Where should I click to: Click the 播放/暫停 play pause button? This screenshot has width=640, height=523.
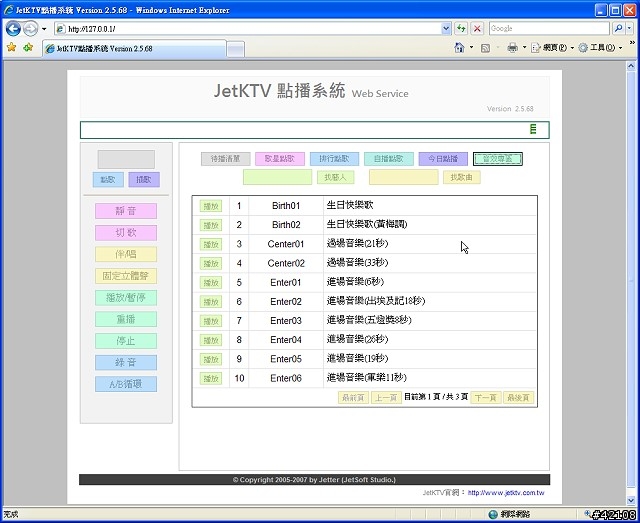point(126,298)
